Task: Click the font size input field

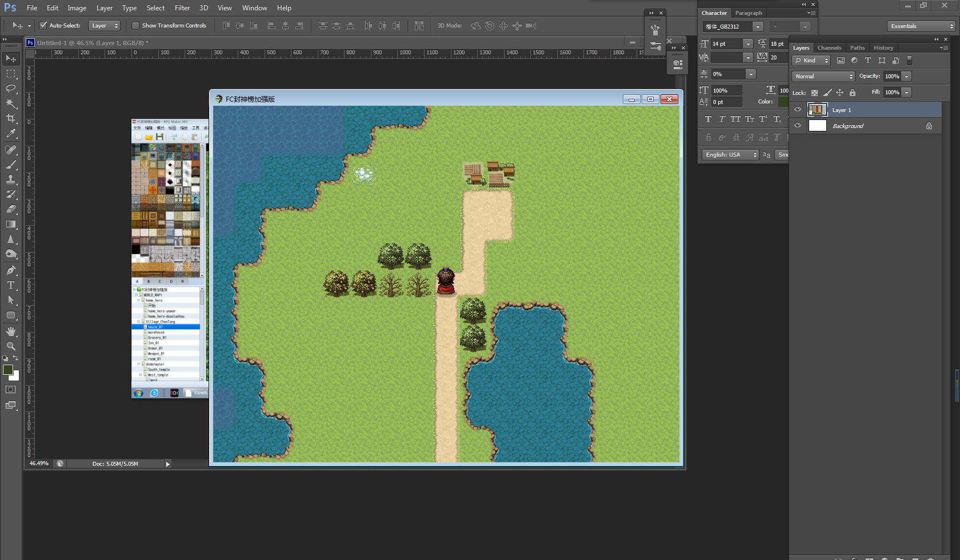Action: 726,44
